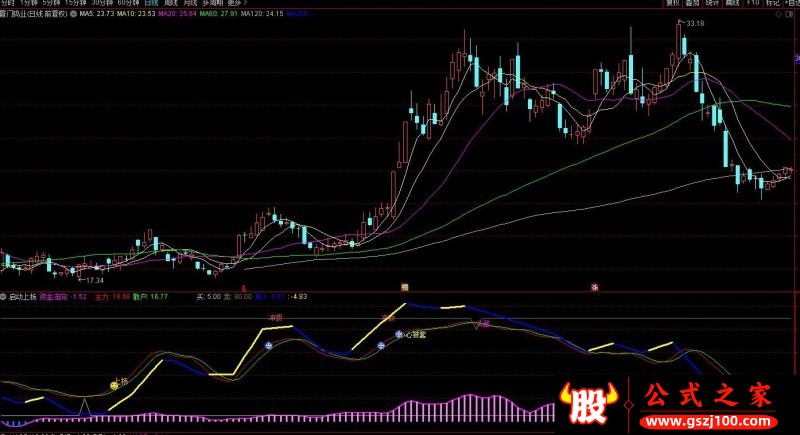Click the 涨 marker on the date axis
The image size is (800, 435).
tap(594, 288)
